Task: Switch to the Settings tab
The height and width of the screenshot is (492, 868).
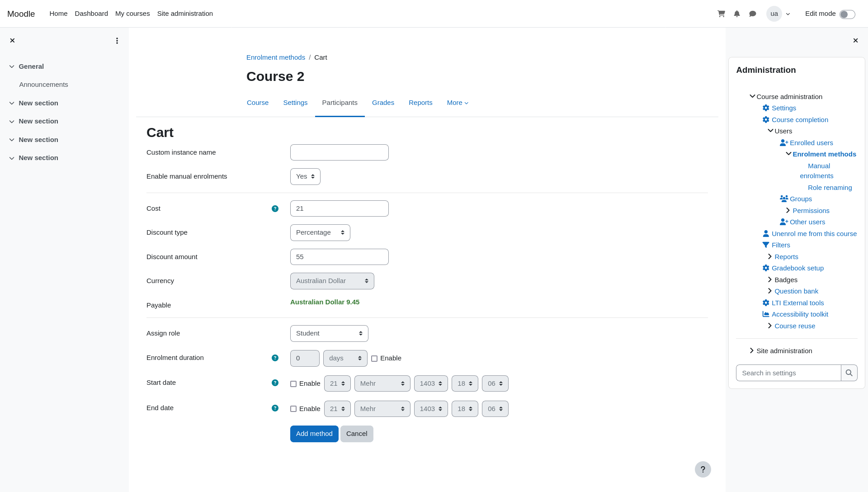Action: (x=295, y=103)
